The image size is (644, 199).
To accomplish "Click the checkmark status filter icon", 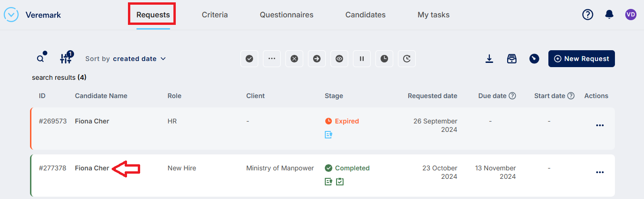I will point(249,59).
